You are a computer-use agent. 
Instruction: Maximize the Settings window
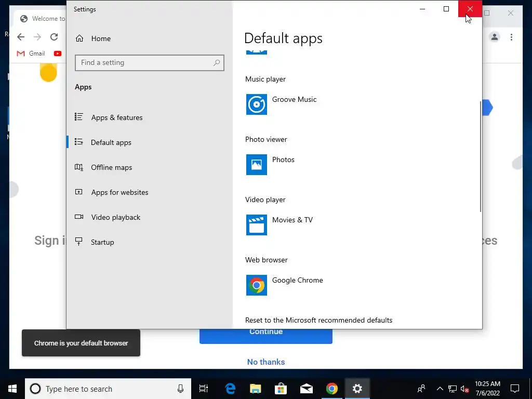click(446, 9)
